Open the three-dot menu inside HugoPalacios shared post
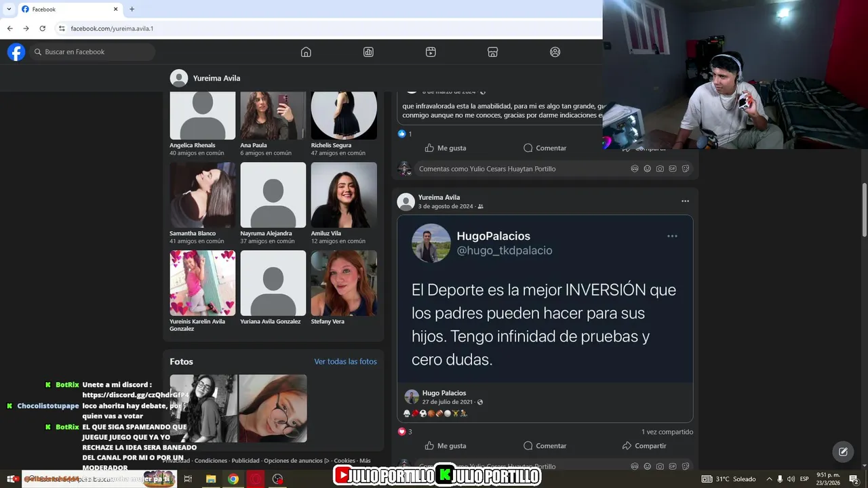Viewport: 868px width, 488px height. coord(672,236)
